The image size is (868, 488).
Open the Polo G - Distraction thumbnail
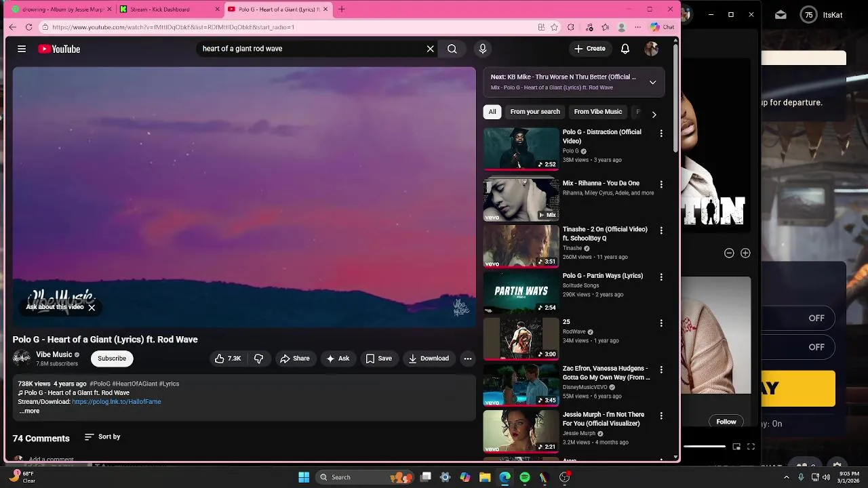tap(521, 148)
